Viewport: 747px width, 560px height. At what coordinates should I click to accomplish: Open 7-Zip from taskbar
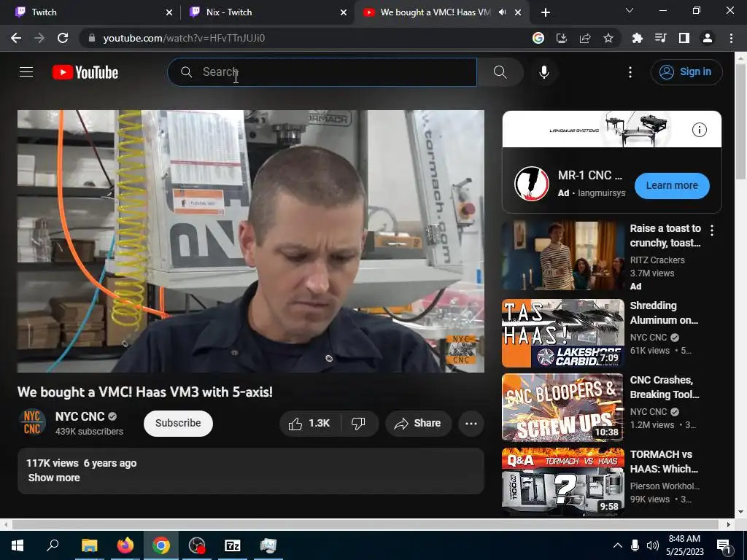(233, 545)
